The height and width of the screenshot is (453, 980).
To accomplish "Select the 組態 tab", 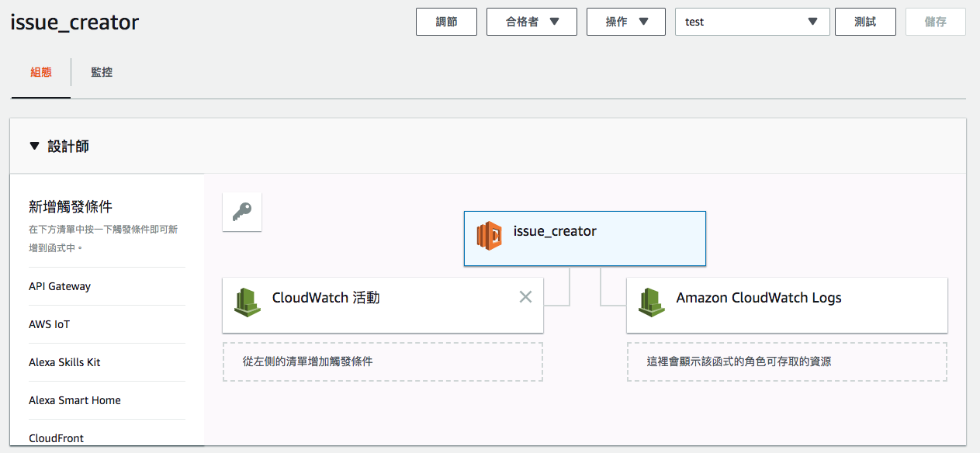I will pos(41,72).
